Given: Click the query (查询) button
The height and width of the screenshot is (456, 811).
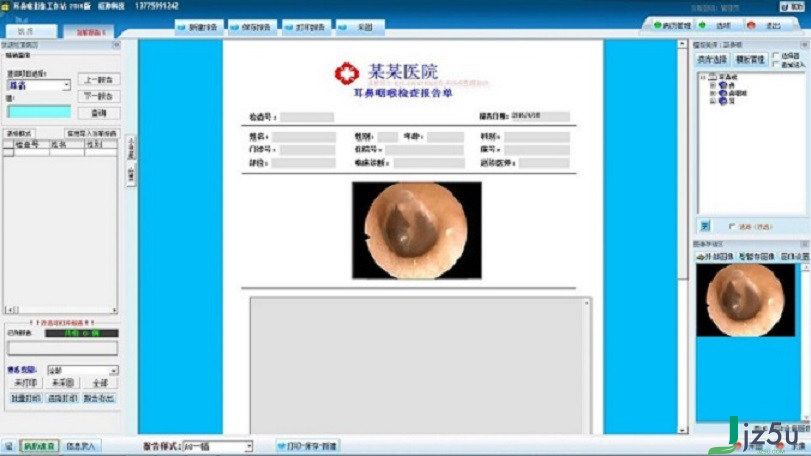Looking at the screenshot, I should click(x=99, y=113).
